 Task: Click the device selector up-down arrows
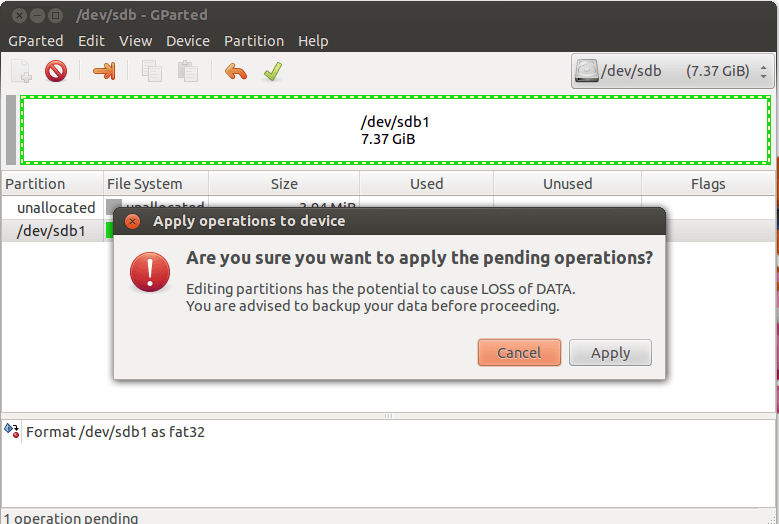pos(763,72)
